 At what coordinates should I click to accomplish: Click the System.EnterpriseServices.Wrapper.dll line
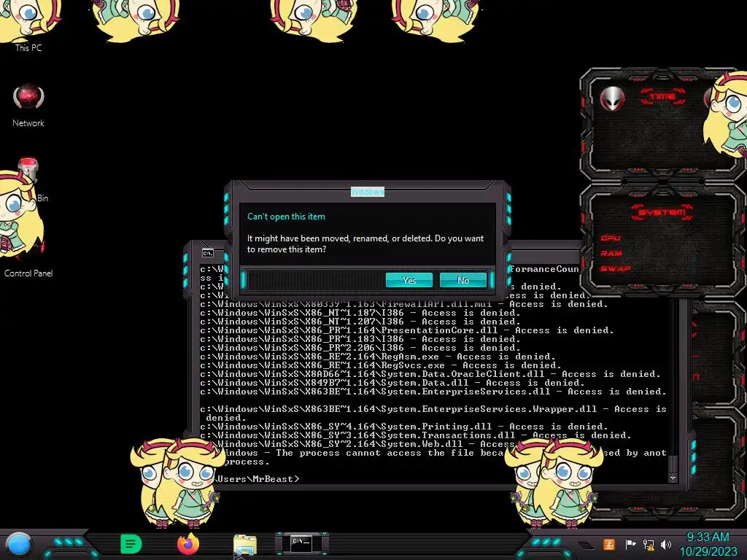point(433,413)
